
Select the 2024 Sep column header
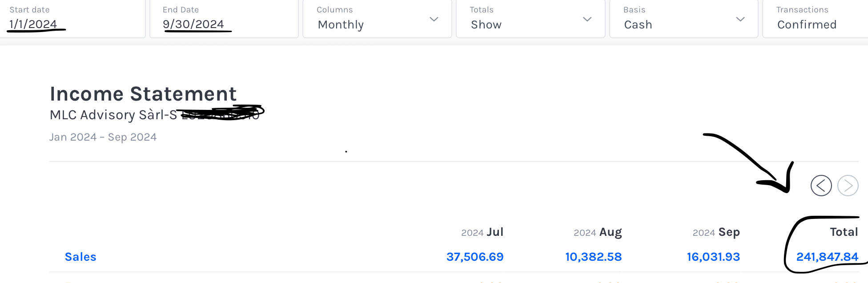click(x=716, y=232)
